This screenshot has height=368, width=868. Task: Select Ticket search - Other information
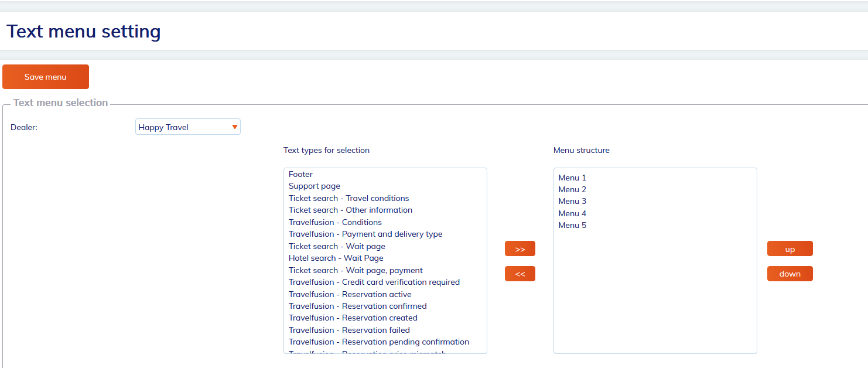click(x=350, y=210)
